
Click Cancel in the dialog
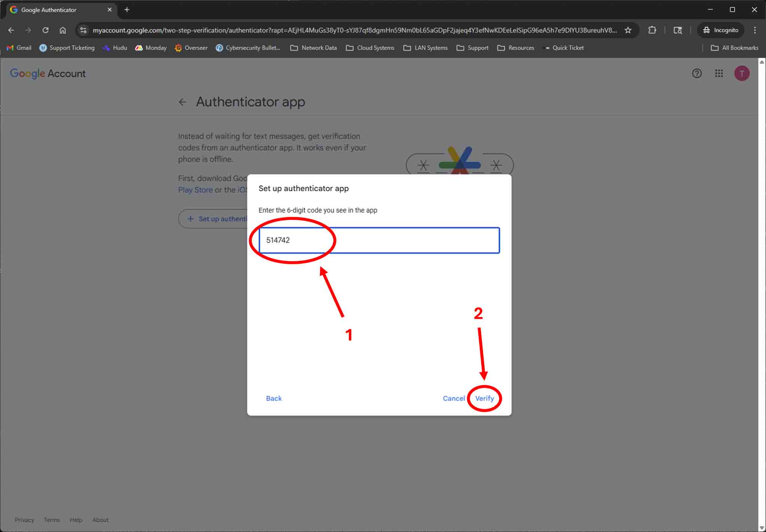[x=454, y=399]
